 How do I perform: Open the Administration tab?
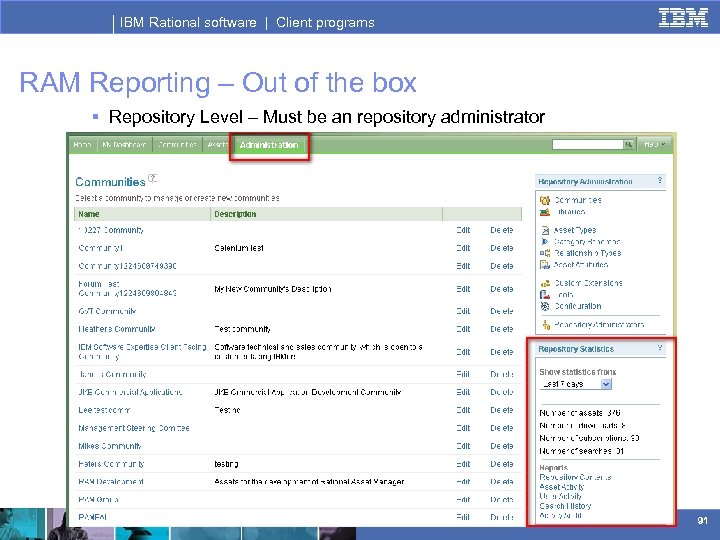click(269, 145)
